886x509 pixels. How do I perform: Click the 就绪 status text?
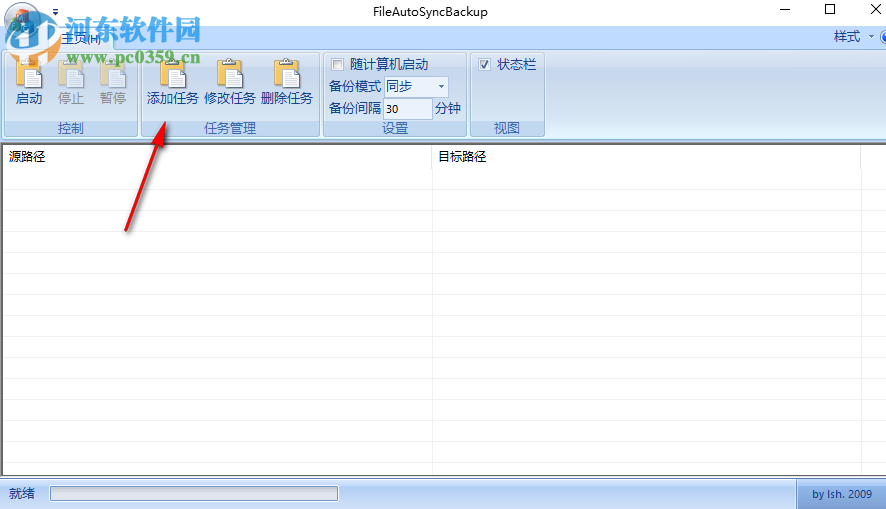[22, 493]
